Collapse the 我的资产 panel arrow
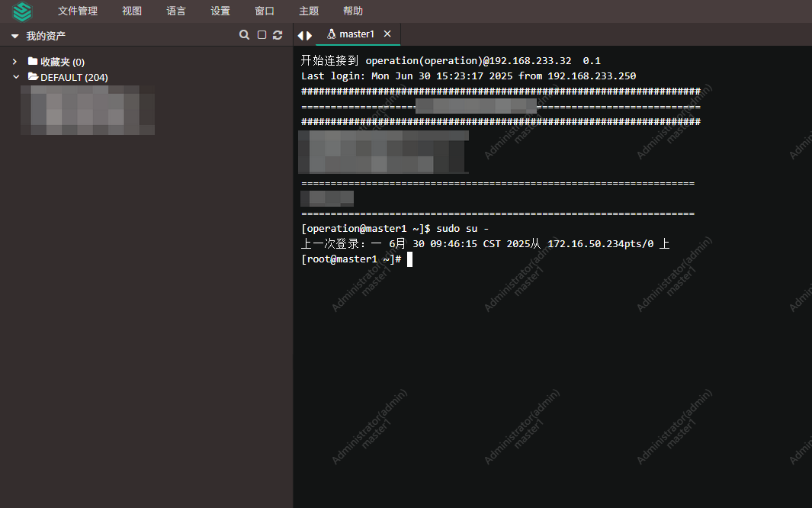Viewport: 812px width, 508px height. point(14,36)
